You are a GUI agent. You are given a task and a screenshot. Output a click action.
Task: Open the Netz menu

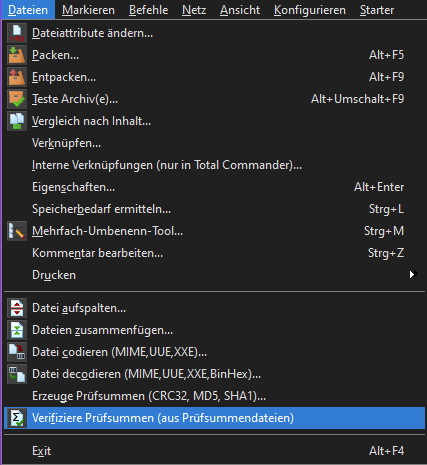click(194, 10)
